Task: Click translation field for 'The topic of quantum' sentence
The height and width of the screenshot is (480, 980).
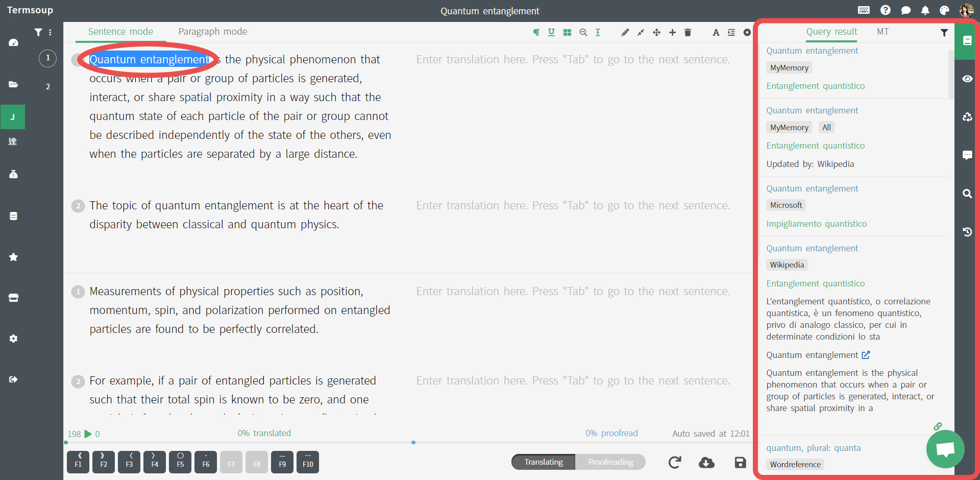Action: pyautogui.click(x=573, y=205)
